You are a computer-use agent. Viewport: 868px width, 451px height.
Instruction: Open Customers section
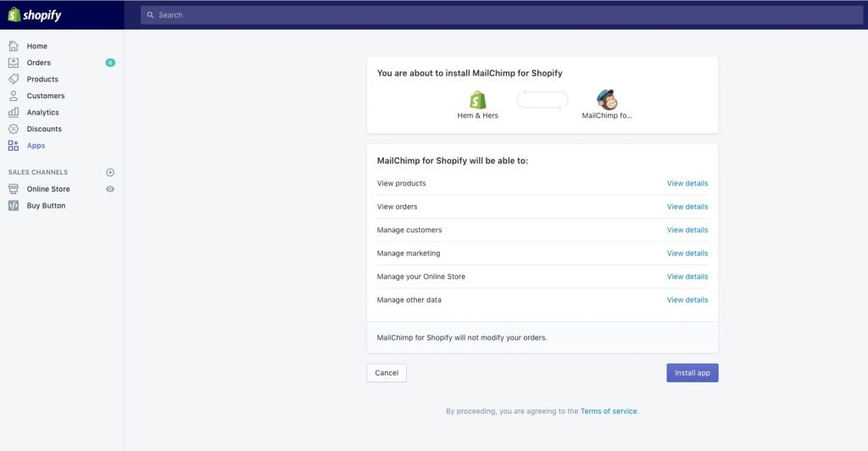46,96
